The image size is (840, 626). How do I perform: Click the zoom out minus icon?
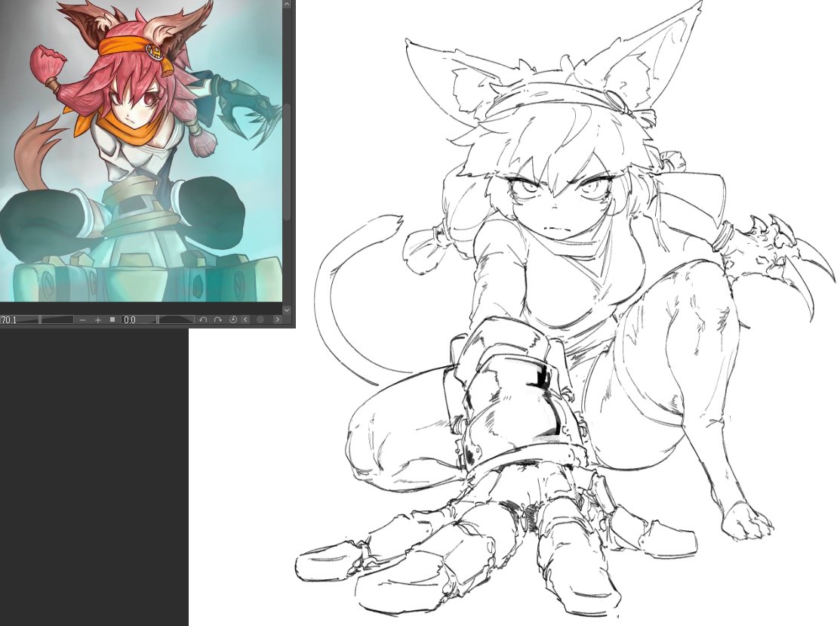pyautogui.click(x=82, y=320)
